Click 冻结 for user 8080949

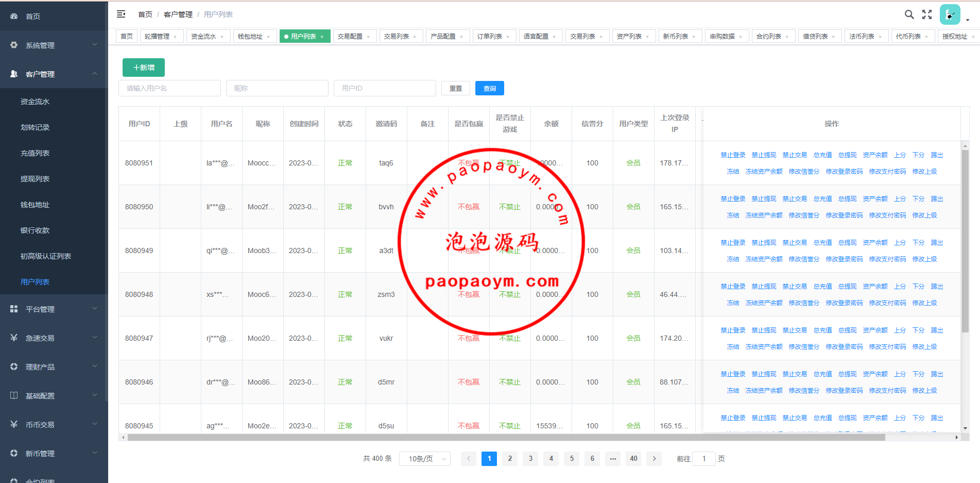click(733, 259)
